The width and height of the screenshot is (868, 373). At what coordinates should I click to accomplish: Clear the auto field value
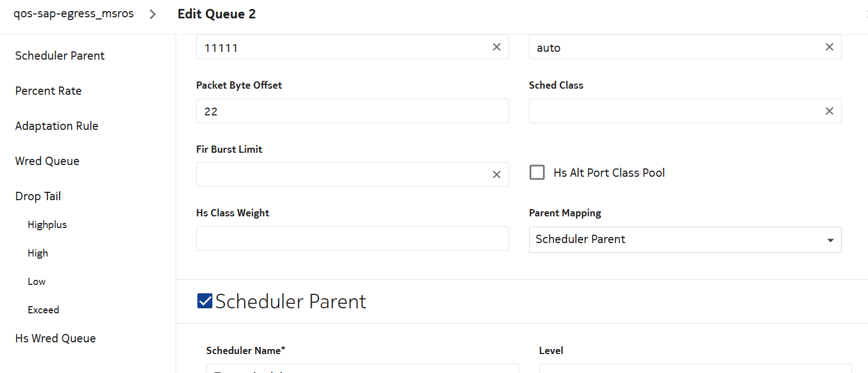click(x=829, y=47)
